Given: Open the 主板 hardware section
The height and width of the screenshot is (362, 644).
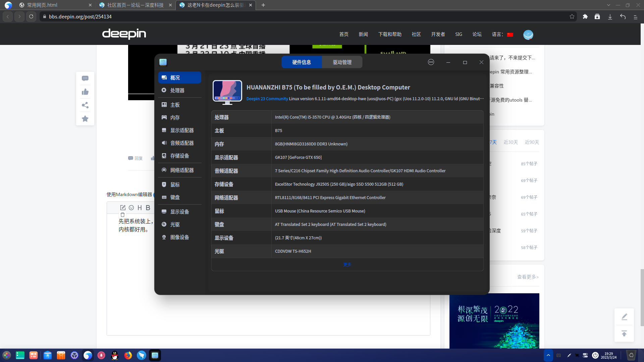Looking at the screenshot, I should pyautogui.click(x=175, y=105).
